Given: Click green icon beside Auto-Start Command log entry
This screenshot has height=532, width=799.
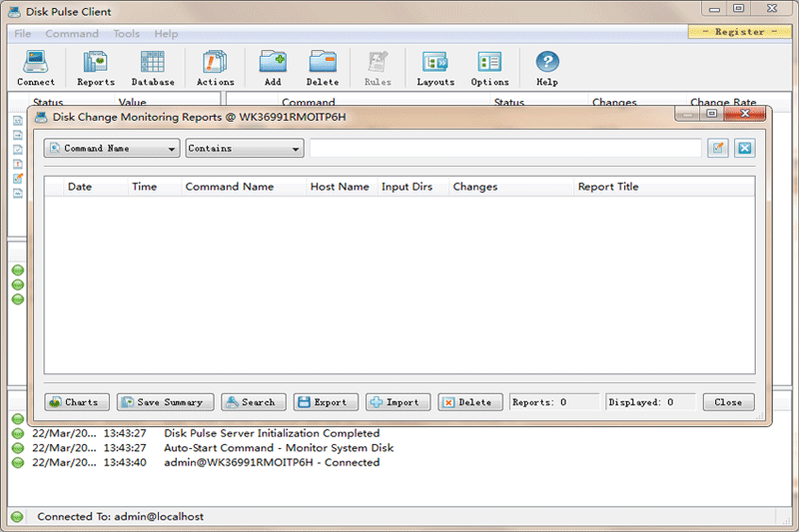Looking at the screenshot, I should click(18, 448).
